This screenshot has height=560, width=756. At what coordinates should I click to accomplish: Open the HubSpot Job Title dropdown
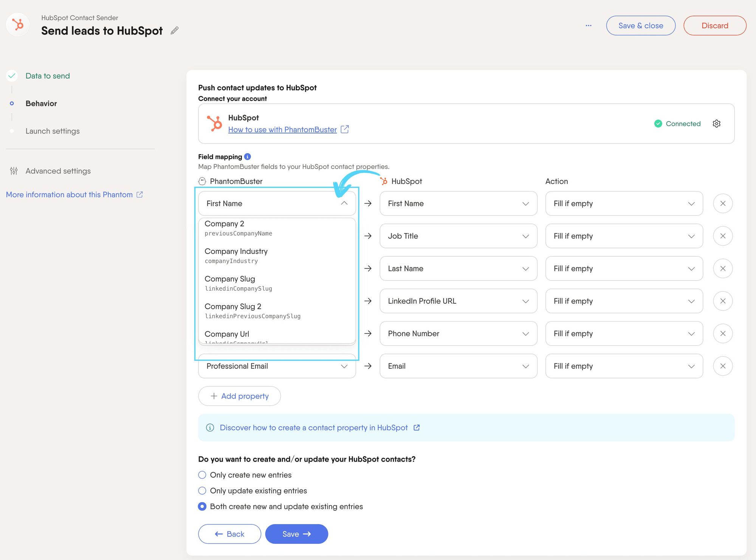[x=458, y=236]
